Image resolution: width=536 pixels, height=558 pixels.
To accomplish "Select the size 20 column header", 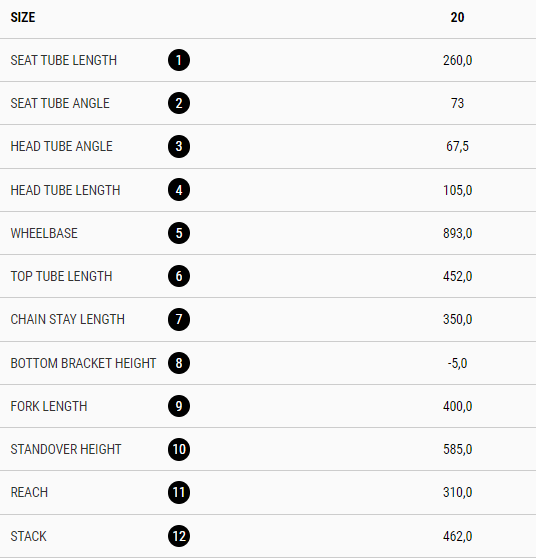I will pos(457,17).
